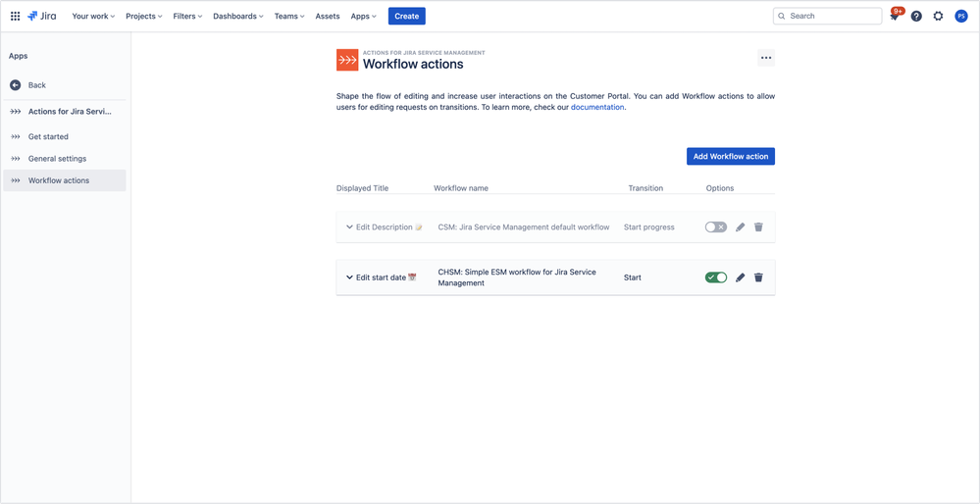Screen dimensions: 980x504
Task: Edit the Edit Description workflow action
Action: tap(741, 227)
